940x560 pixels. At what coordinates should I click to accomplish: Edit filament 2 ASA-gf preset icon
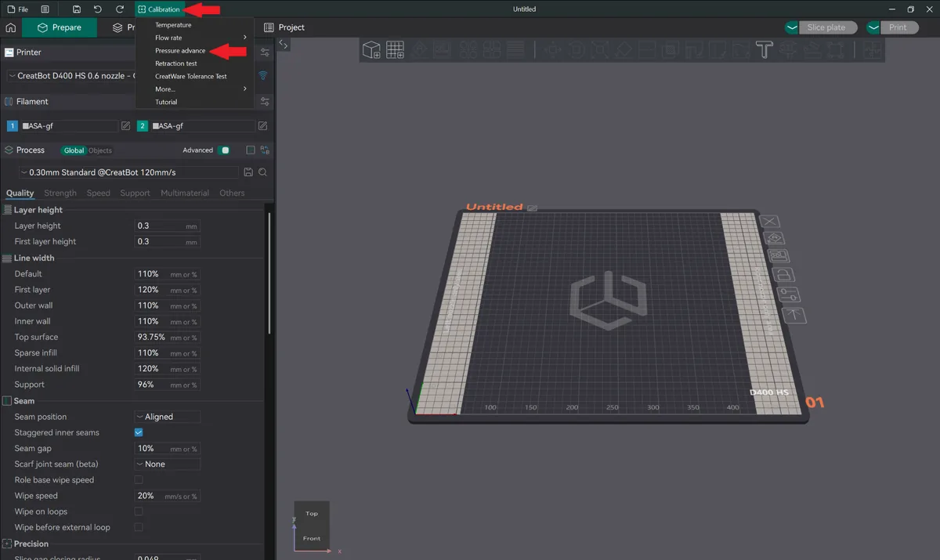(x=263, y=126)
